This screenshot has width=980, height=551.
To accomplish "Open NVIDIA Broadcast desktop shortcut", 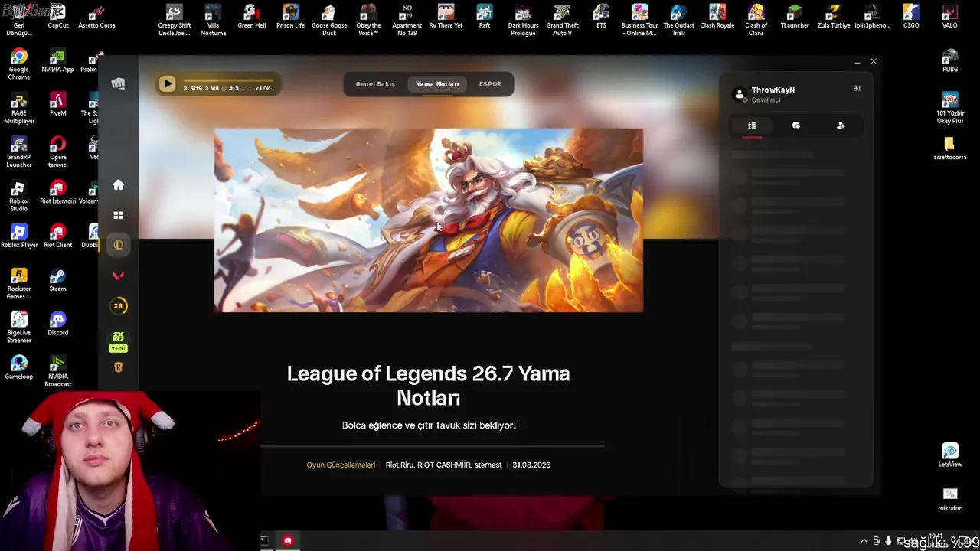I will tap(57, 371).
